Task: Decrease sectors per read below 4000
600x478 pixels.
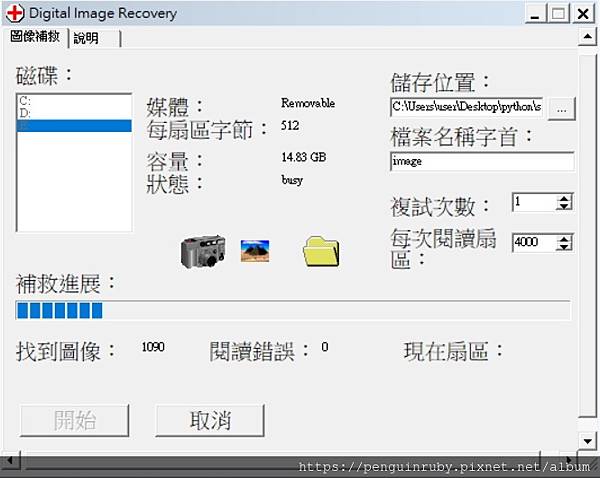Action: coord(564,246)
